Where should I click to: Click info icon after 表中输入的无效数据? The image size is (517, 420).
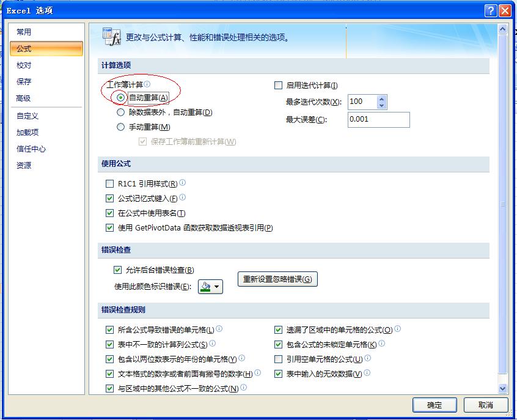367,372
